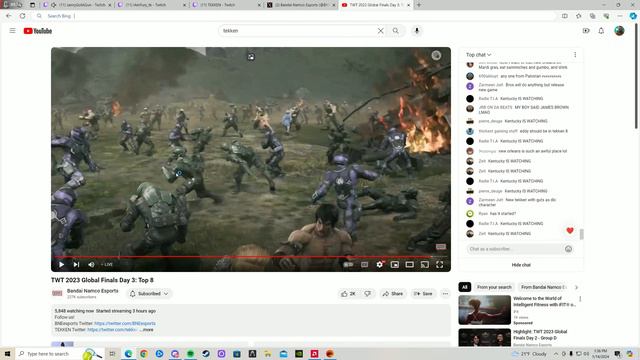Click the search magnifier button
The height and width of the screenshot is (360, 640).
tap(396, 31)
